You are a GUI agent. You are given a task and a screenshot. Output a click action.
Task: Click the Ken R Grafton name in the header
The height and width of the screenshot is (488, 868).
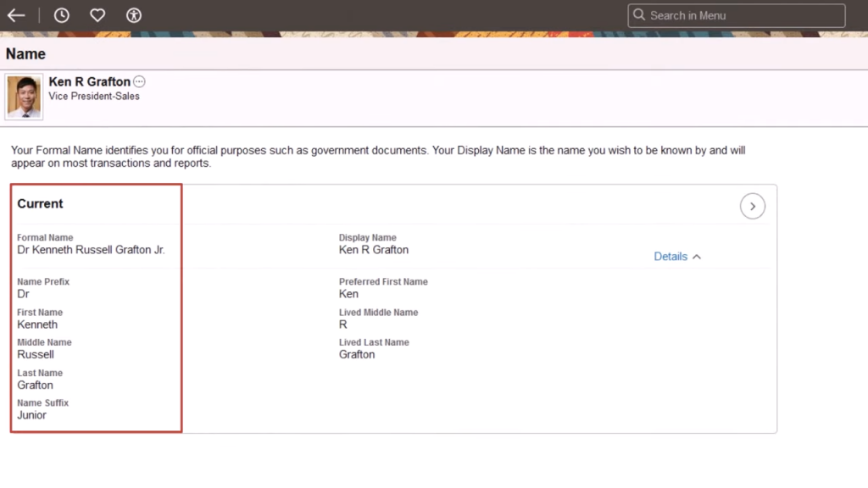click(89, 82)
